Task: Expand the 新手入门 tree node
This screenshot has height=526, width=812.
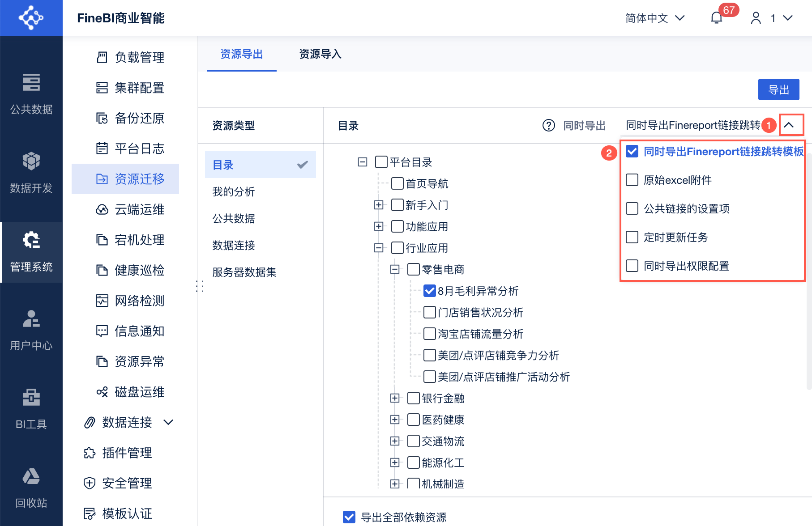Action: 379,205
